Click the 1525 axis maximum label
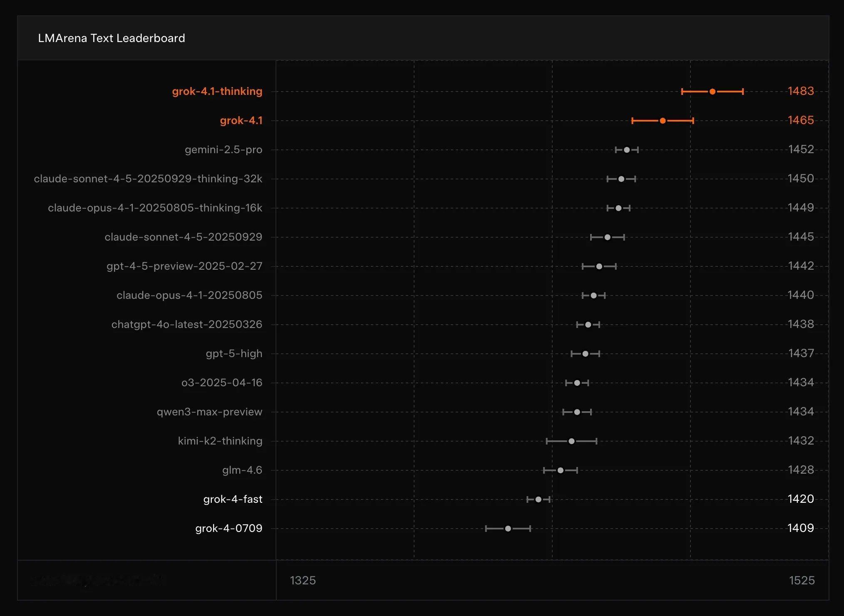The image size is (844, 616). pyautogui.click(x=802, y=580)
